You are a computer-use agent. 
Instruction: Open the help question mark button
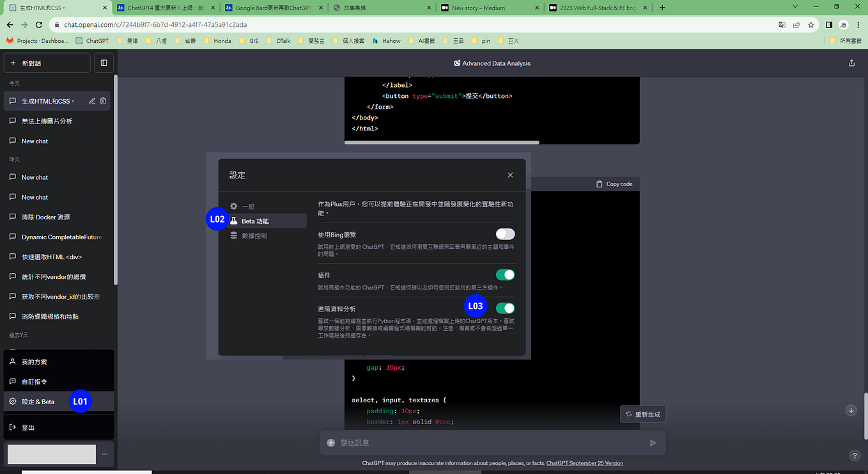(855, 455)
